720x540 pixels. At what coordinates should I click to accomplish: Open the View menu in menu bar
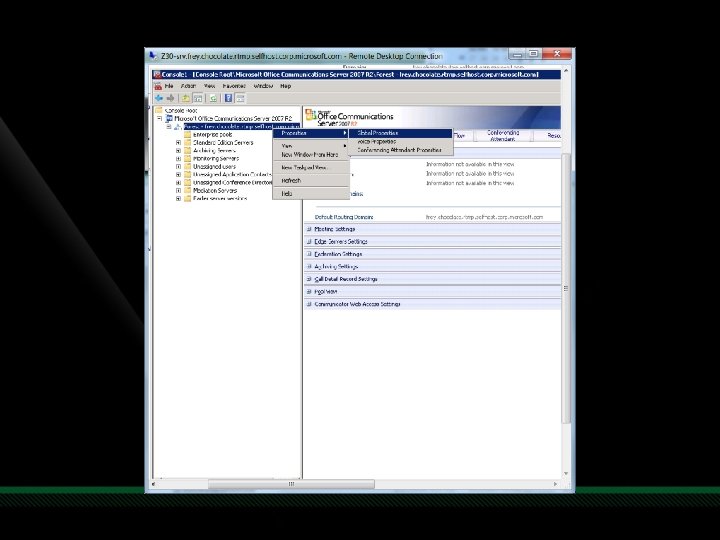[x=209, y=86]
